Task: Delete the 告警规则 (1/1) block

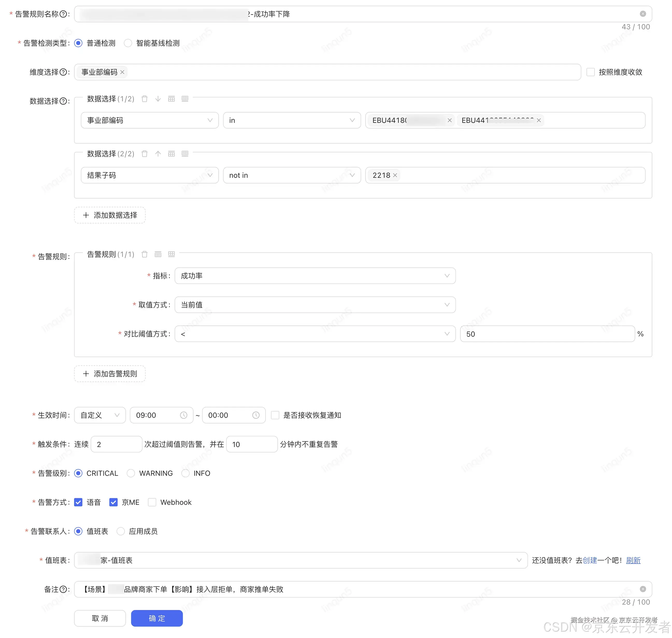Action: click(x=145, y=254)
